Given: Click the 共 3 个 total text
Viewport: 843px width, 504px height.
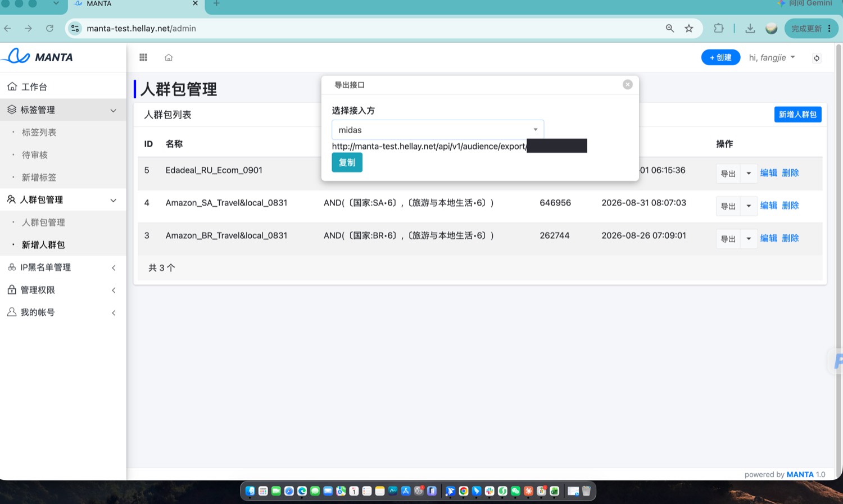Looking at the screenshot, I should click(162, 267).
